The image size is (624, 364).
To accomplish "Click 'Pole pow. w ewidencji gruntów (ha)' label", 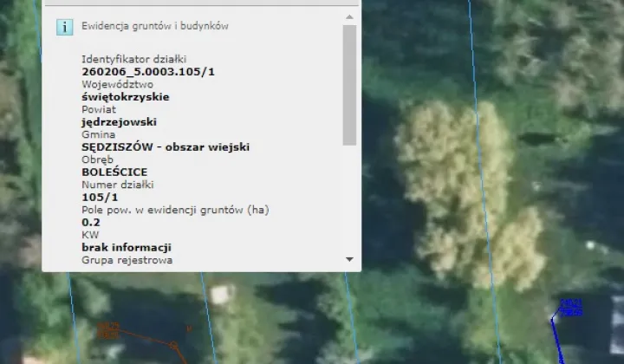I will point(175,210).
